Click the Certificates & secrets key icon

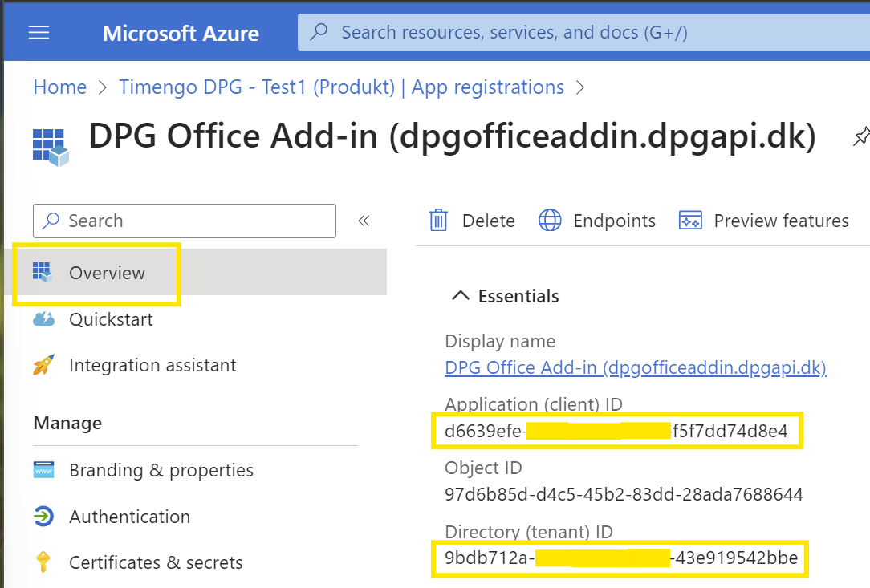click(43, 562)
